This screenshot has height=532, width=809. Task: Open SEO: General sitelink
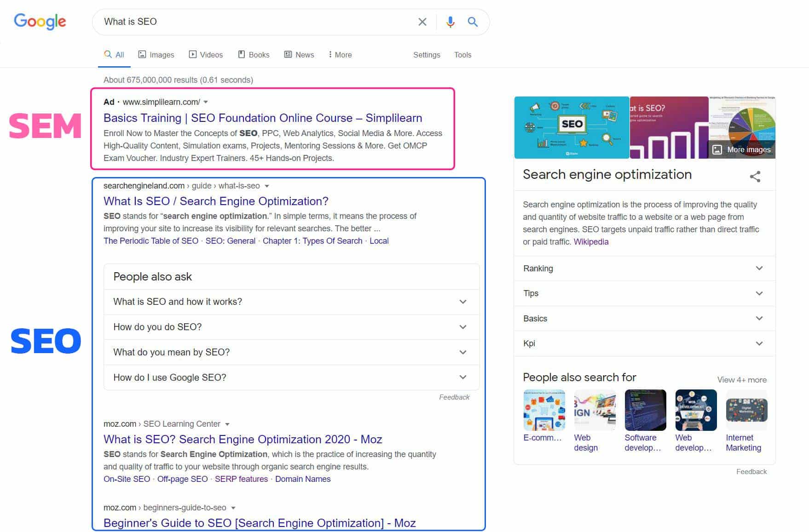point(230,241)
